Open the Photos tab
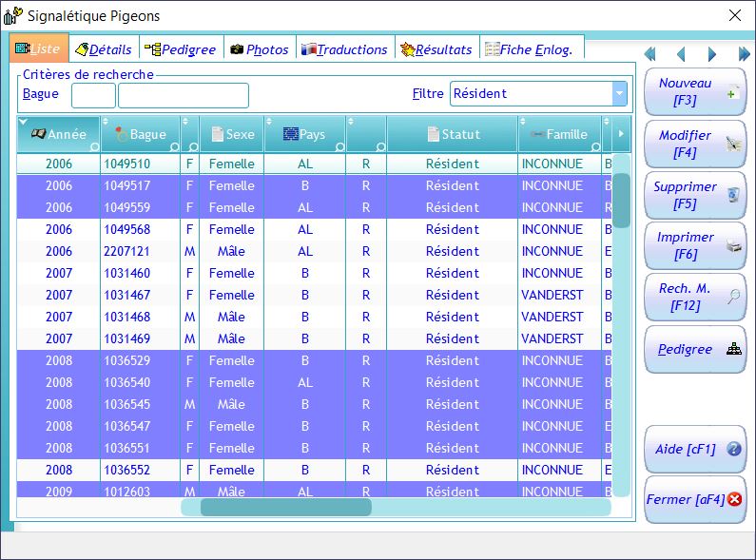The image size is (756, 560). [260, 49]
